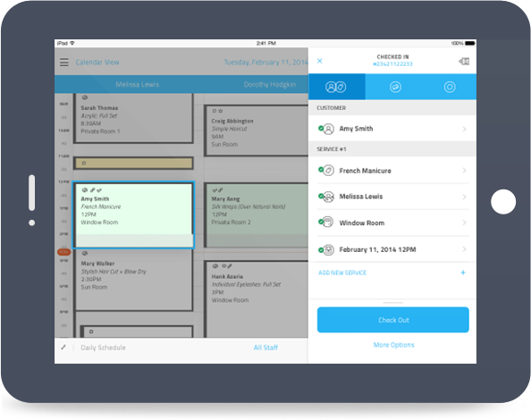The image size is (531, 420).
Task: Click the French Manicure service icon
Action: [327, 170]
